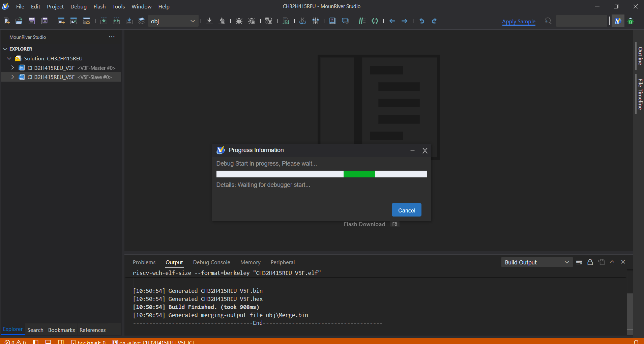This screenshot has width=644, height=344.
Task: Click the feedback chat bubble icon
Action: click(345, 21)
